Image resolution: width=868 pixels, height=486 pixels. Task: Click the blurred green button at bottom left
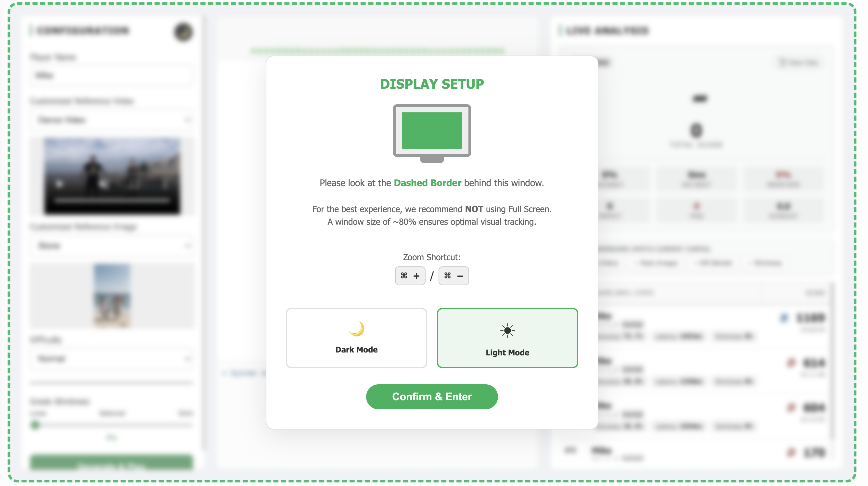click(112, 463)
